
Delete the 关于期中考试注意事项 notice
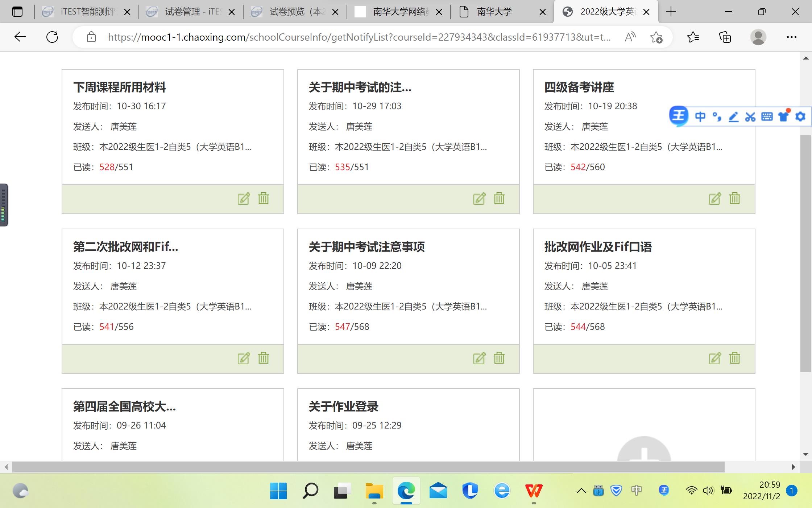(499, 358)
